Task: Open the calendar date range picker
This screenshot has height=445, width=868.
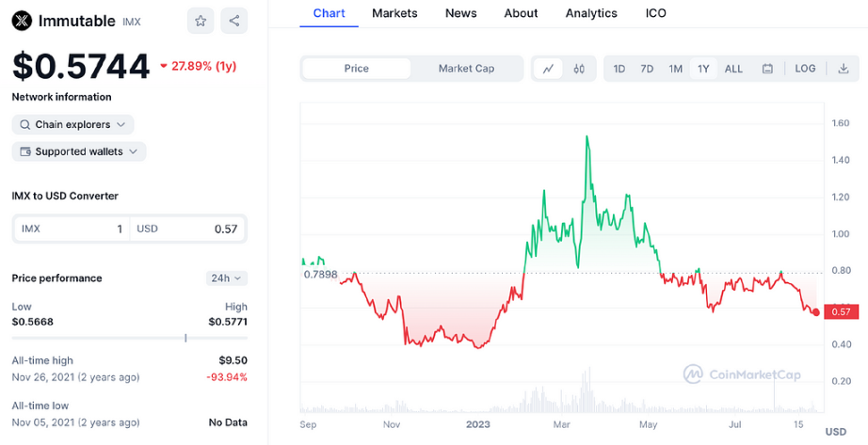Action: (767, 69)
